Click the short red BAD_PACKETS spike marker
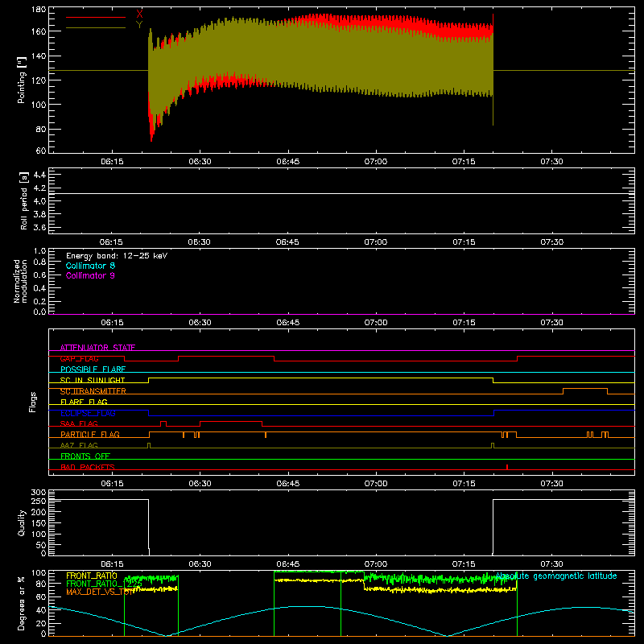The height and width of the screenshot is (644, 644). (x=507, y=467)
